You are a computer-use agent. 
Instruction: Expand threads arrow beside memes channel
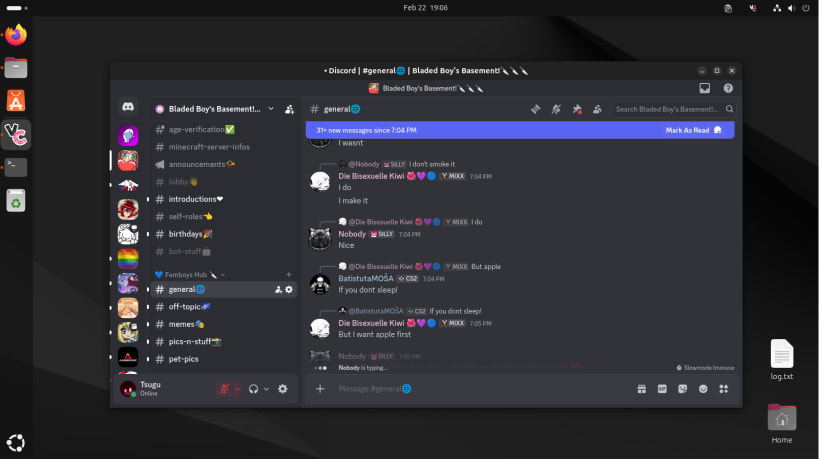[148, 324]
